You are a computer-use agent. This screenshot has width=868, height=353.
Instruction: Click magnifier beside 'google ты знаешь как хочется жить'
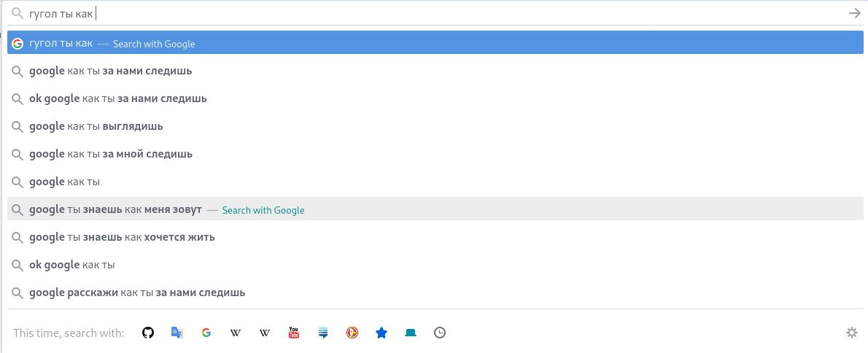click(x=18, y=237)
